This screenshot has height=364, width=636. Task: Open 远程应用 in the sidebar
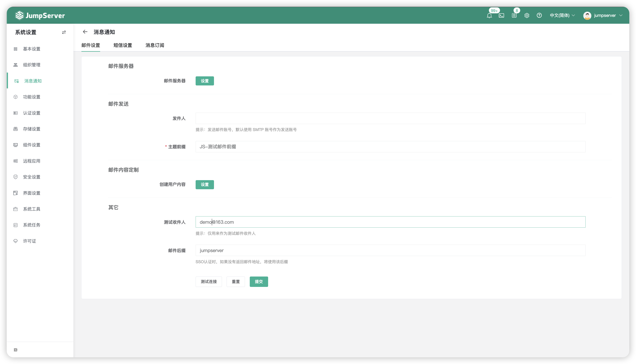pos(40,161)
